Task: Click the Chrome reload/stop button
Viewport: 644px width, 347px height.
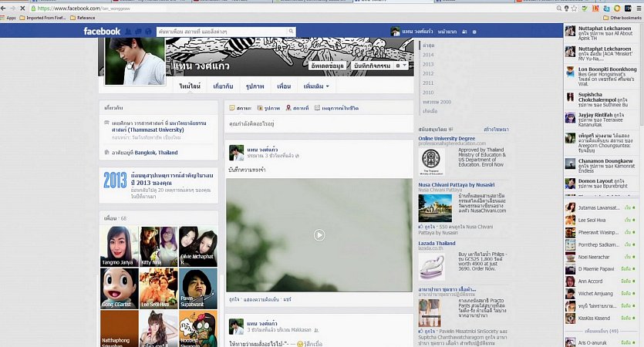Action: point(22,8)
